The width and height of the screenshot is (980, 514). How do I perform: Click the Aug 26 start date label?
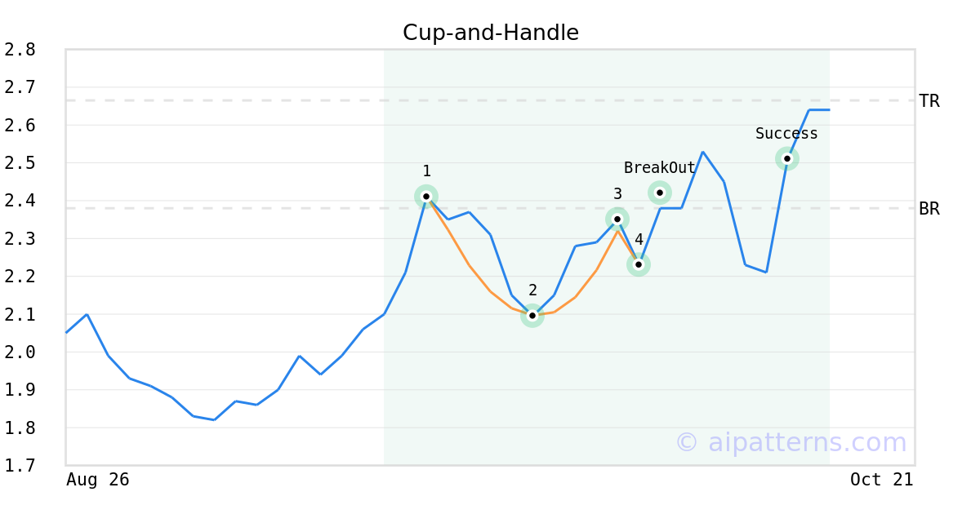pyautogui.click(x=98, y=480)
